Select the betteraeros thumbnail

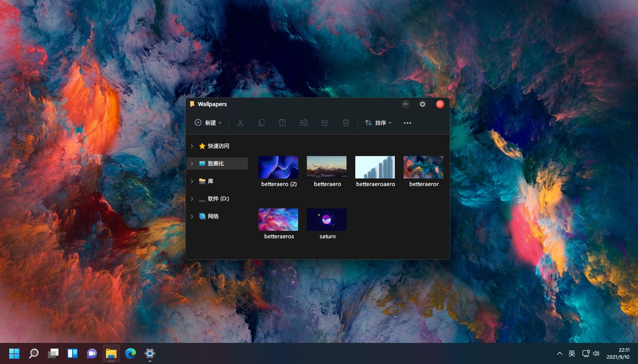278,219
